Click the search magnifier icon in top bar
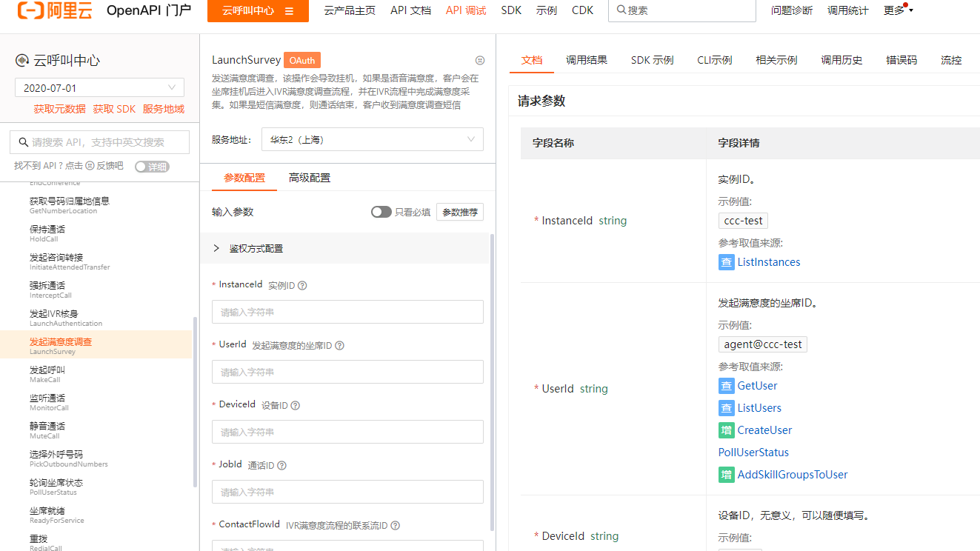The image size is (980, 551). click(x=621, y=10)
